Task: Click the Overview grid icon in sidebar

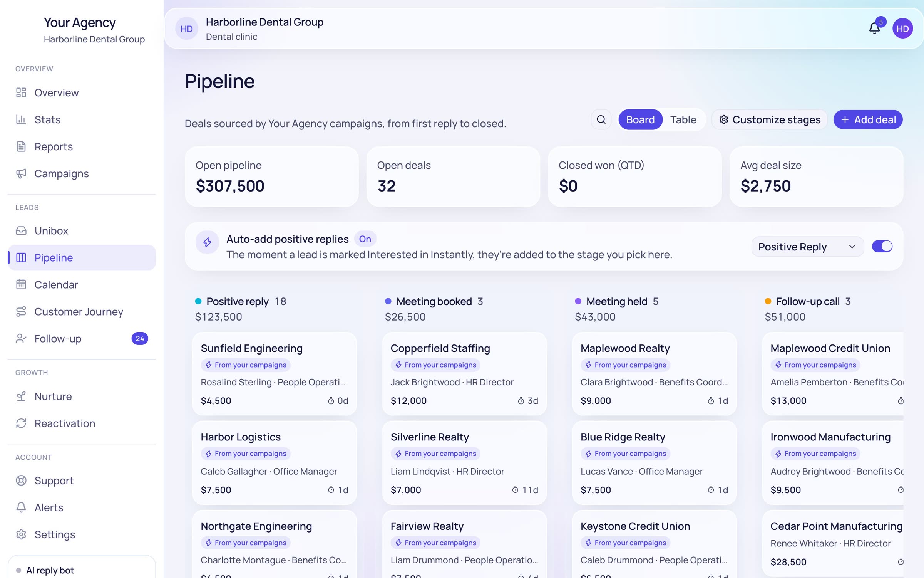Action: click(21, 92)
